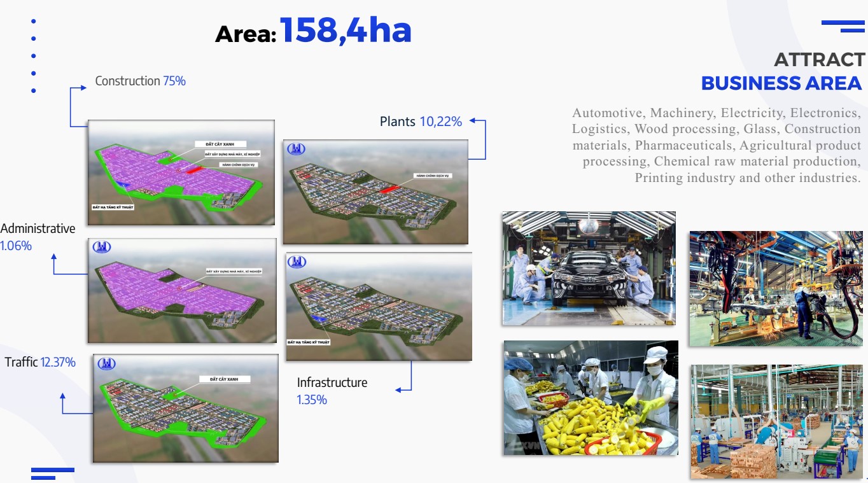Click the arrow pointing to Infrastructure label
This screenshot has height=483, width=868.
pos(399,389)
